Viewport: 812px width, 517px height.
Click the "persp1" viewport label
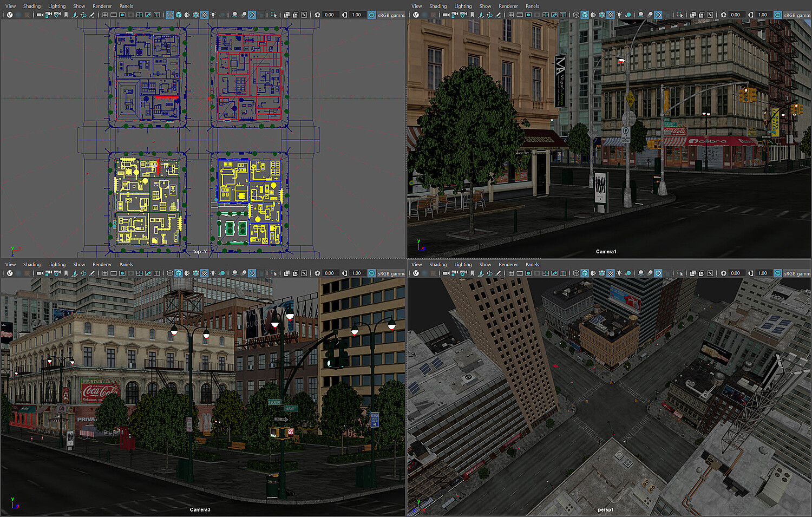pos(606,510)
